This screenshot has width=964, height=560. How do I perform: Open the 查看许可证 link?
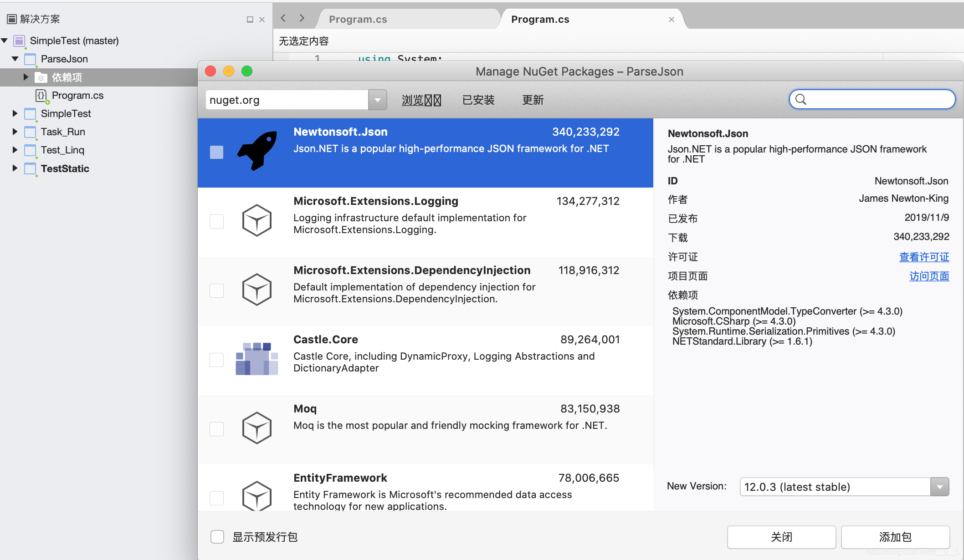coord(924,257)
